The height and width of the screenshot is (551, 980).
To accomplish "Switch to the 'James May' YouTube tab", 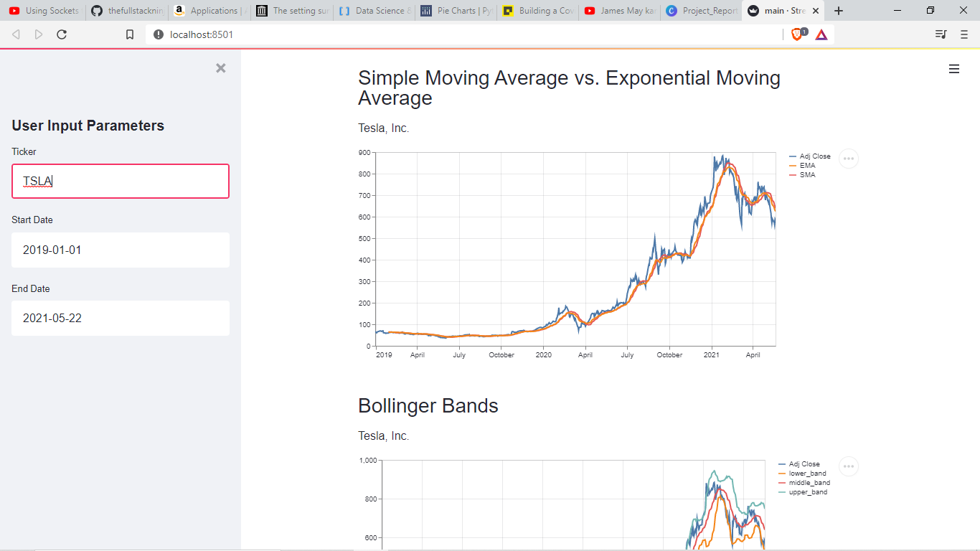I will click(x=620, y=11).
